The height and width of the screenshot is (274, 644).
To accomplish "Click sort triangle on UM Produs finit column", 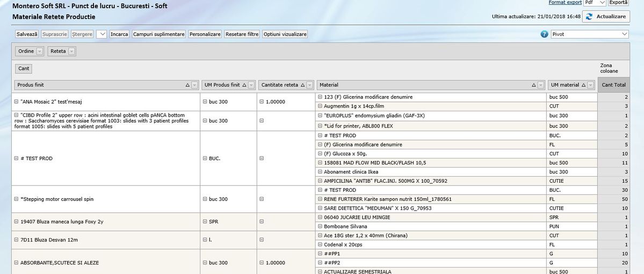I will pos(244,85).
